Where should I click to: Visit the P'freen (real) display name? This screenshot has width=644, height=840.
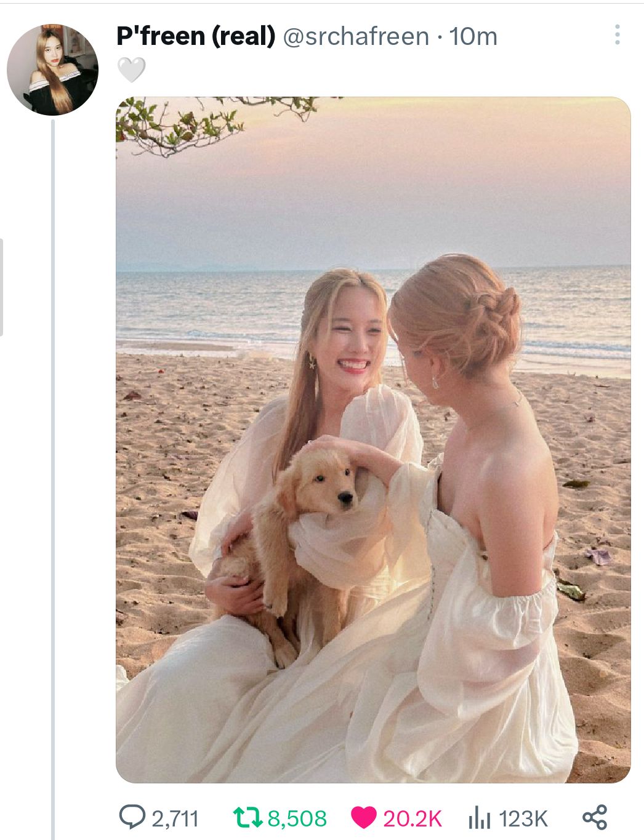click(196, 36)
